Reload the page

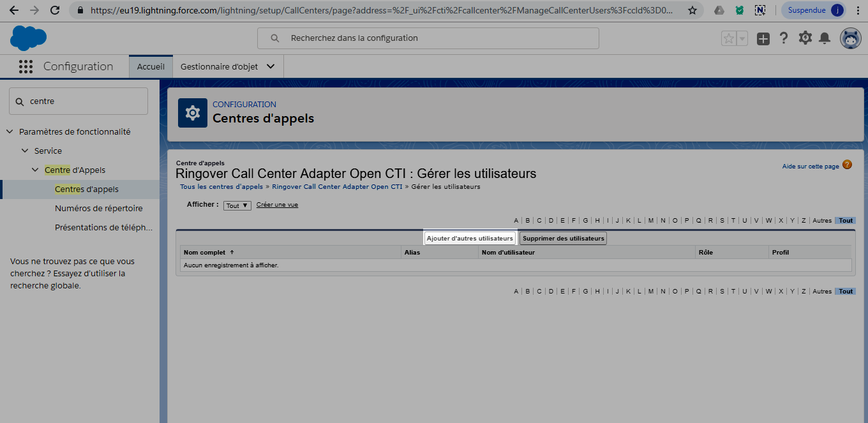[55, 10]
